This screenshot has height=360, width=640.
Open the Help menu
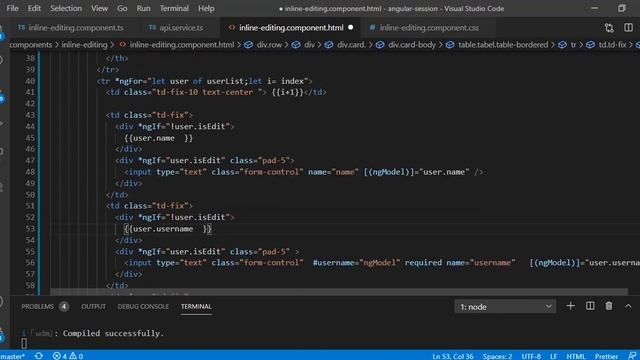[206, 8]
